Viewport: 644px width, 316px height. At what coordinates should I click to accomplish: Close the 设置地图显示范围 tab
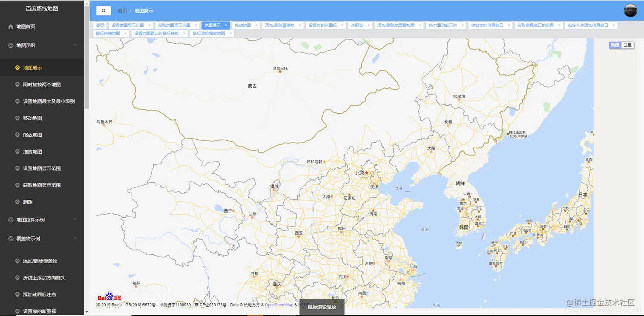[x=149, y=26]
